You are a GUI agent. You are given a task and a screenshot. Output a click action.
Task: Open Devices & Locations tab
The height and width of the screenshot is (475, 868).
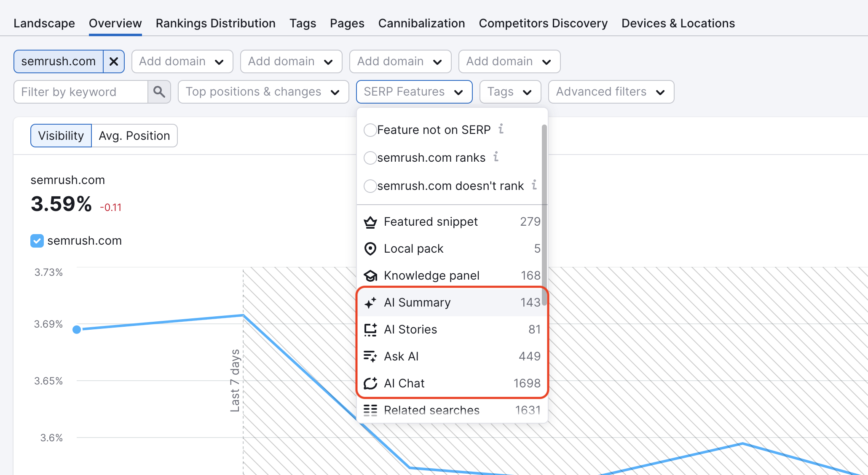pos(678,23)
